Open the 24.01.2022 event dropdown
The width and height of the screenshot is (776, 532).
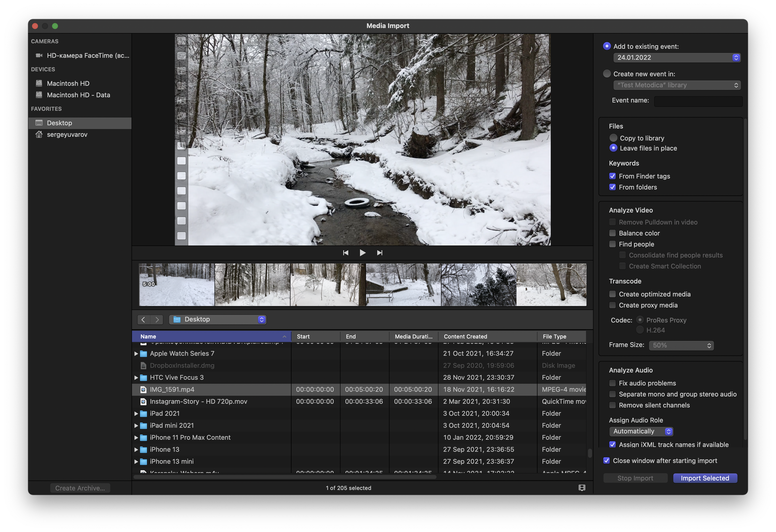point(676,57)
